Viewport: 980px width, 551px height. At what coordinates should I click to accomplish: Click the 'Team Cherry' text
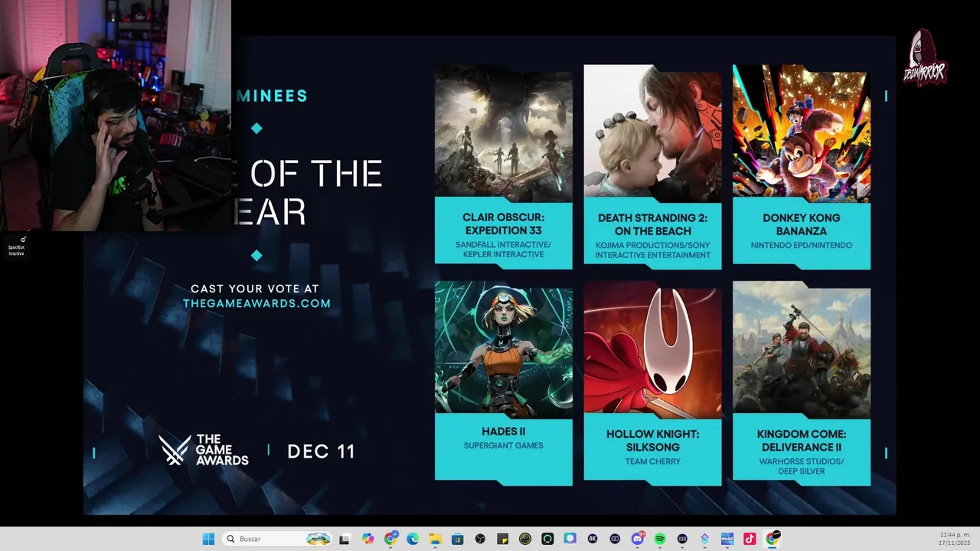click(x=652, y=461)
